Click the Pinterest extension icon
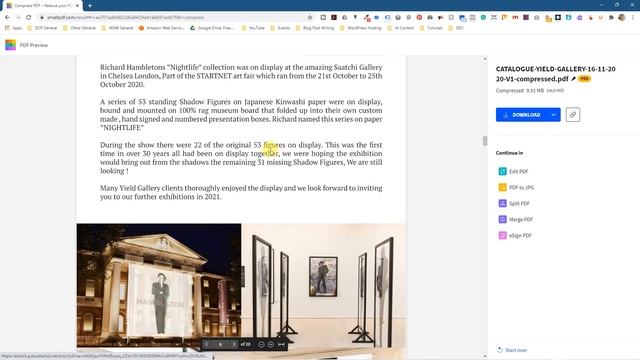 tap(419, 17)
